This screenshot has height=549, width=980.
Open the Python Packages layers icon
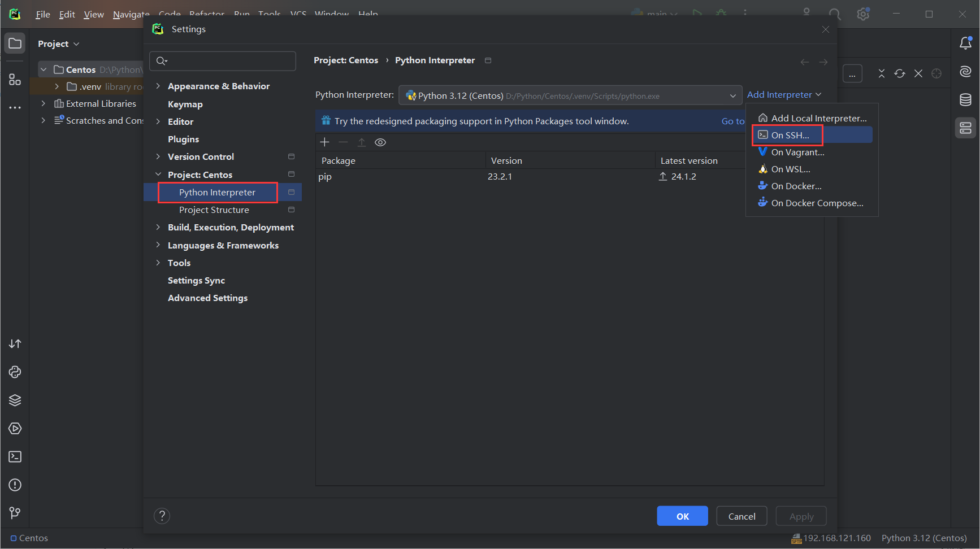tap(15, 400)
